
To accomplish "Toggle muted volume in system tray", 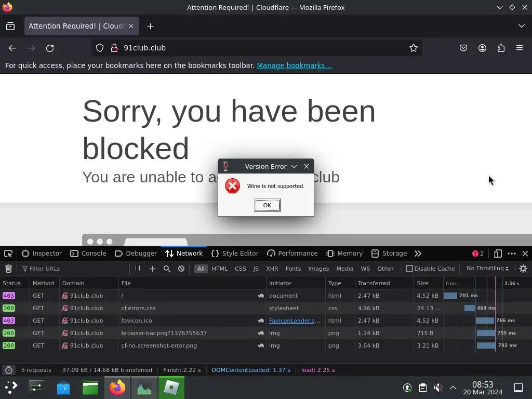I will click(438, 388).
